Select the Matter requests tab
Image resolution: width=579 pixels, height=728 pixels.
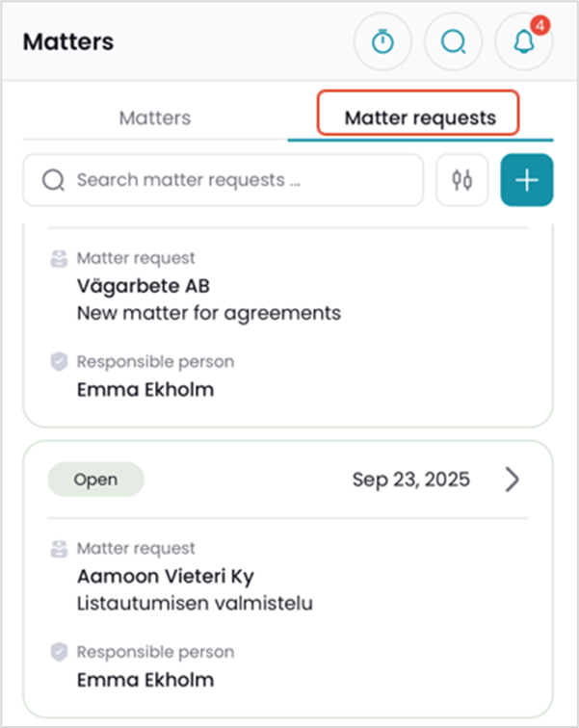[420, 118]
